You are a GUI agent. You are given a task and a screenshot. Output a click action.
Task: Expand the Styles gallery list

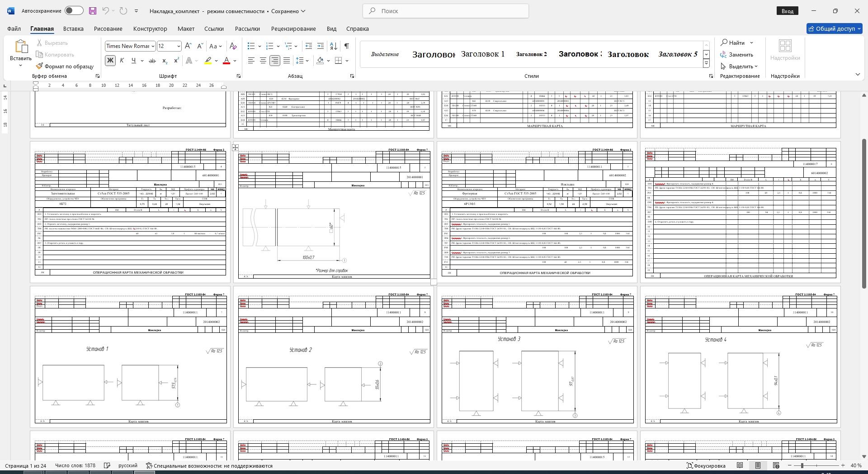[706, 64]
